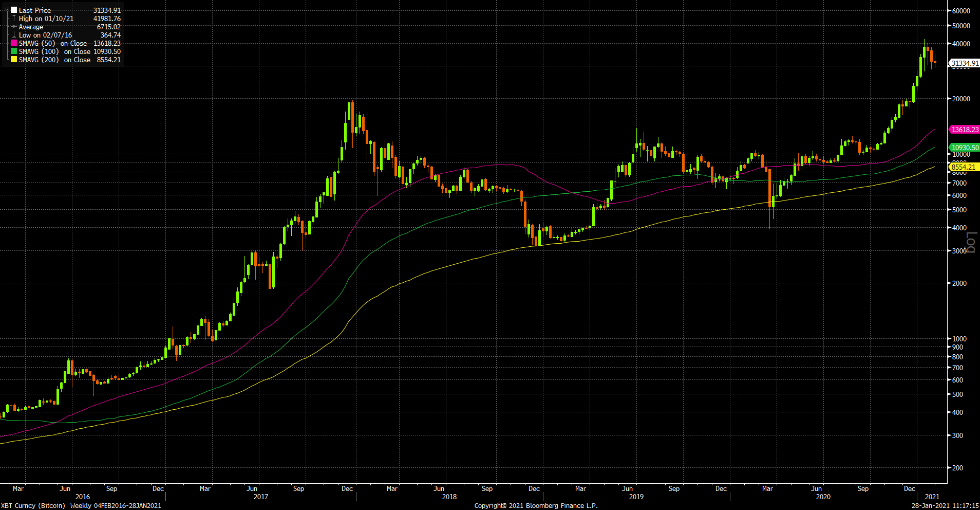
Task: Click the Average marker icon in legend
Action: [14, 27]
